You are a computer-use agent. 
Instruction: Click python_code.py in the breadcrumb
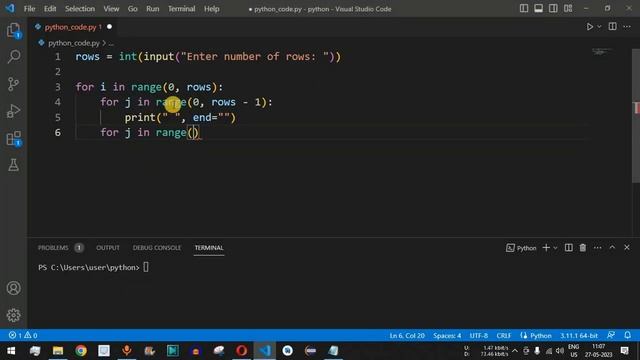coord(73,43)
